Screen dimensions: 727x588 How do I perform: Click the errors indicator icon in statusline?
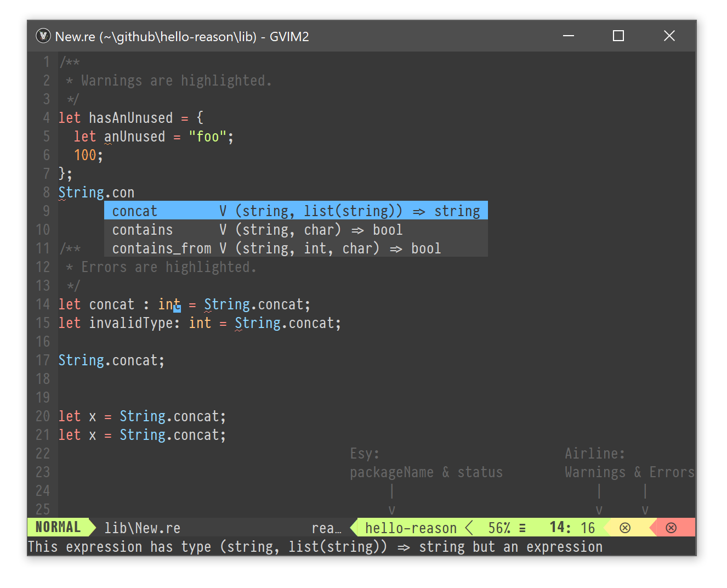(671, 528)
